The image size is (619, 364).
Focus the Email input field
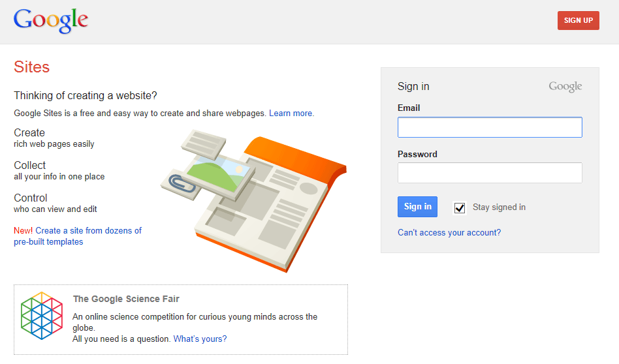(x=490, y=127)
